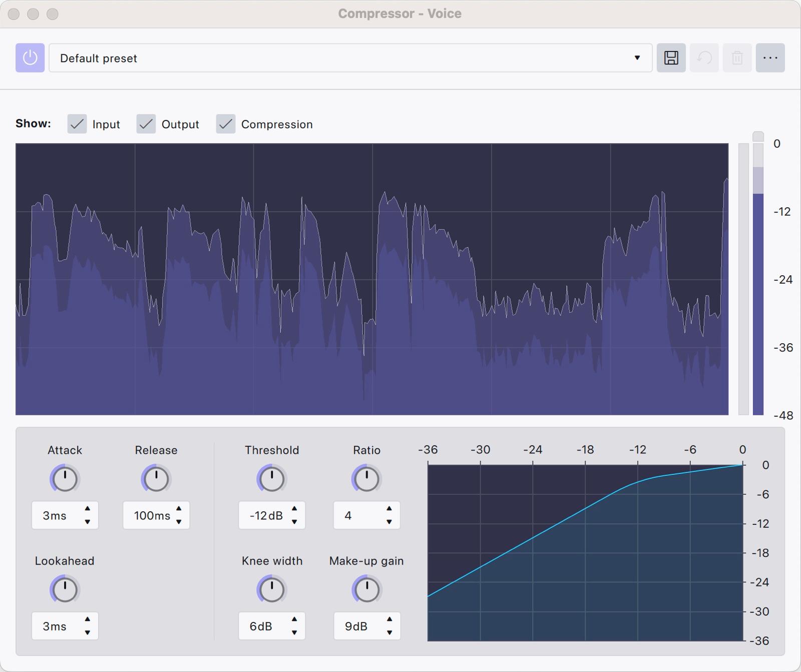Click the Make-up gain knob
Viewport: 801px width, 672px height.
coord(366,589)
